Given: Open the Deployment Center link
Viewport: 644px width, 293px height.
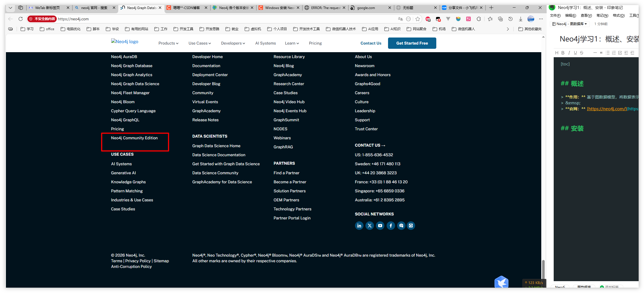Looking at the screenshot, I should click(x=210, y=75).
